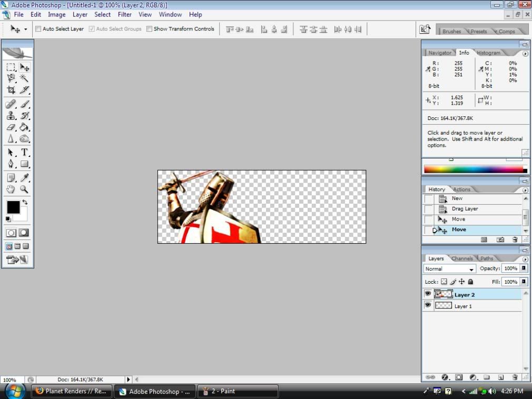532x399 pixels.
Task: Open Info panel options menu arrow
Action: (525, 54)
